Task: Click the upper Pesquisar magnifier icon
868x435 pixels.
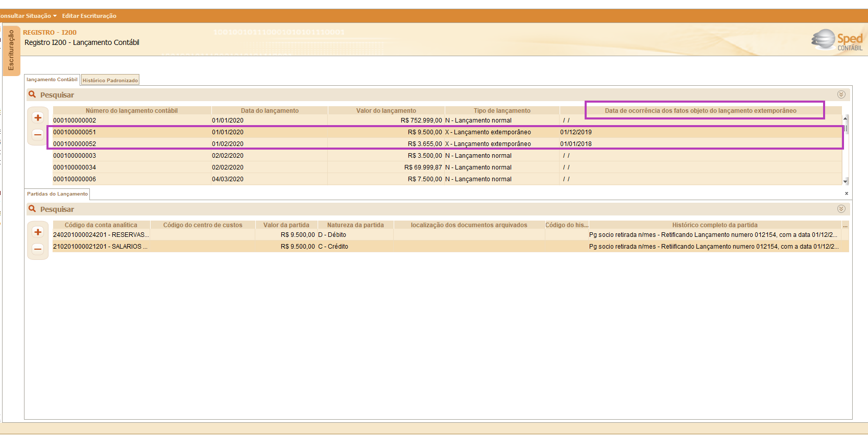Action: pyautogui.click(x=32, y=94)
